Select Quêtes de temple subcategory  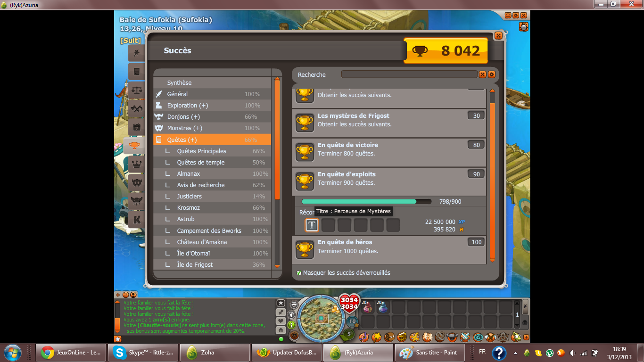212,162
